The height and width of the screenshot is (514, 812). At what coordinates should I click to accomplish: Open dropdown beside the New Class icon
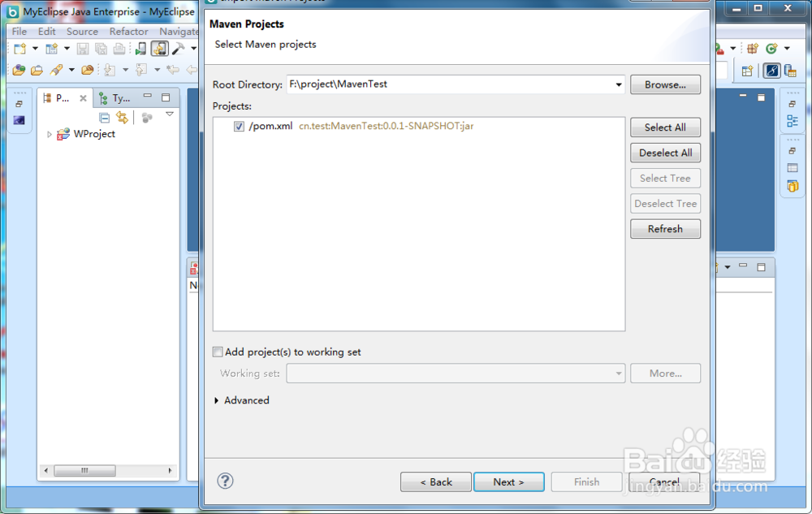[787, 49]
